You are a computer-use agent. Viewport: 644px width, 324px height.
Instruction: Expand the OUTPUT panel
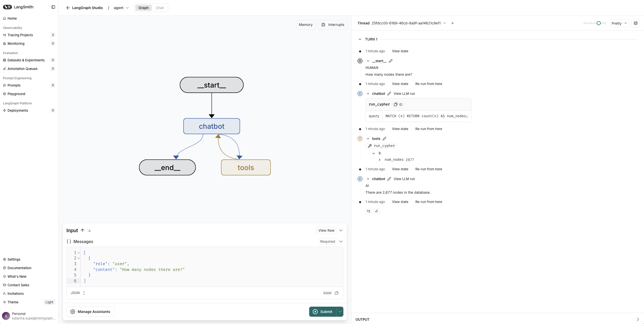638,319
